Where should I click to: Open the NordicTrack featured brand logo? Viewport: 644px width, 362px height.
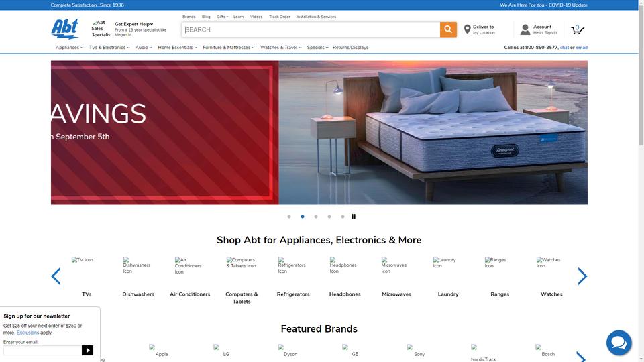(484, 353)
